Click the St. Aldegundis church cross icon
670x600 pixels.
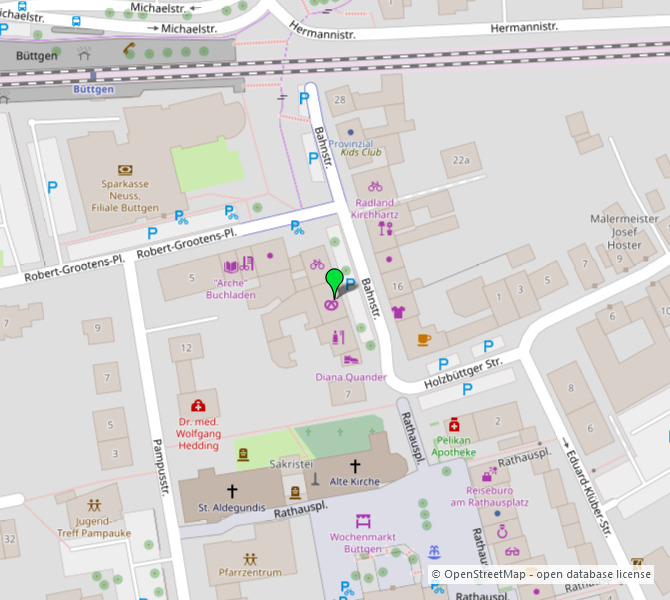click(x=232, y=490)
